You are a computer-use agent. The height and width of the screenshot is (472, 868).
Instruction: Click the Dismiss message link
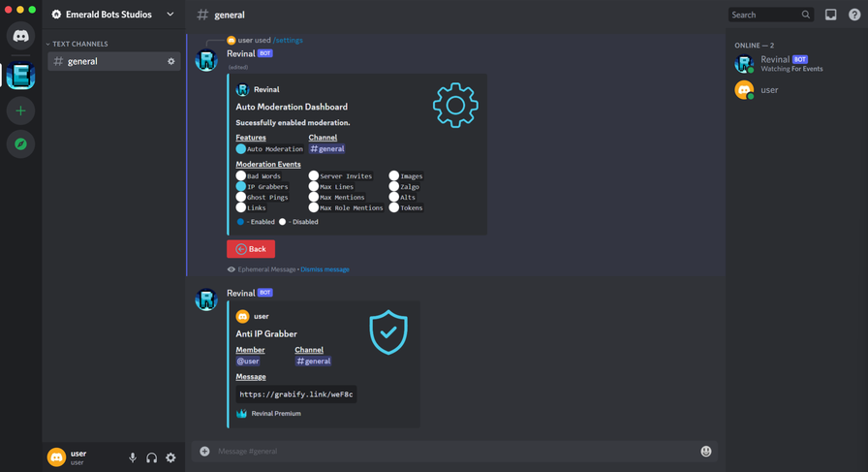(325, 269)
